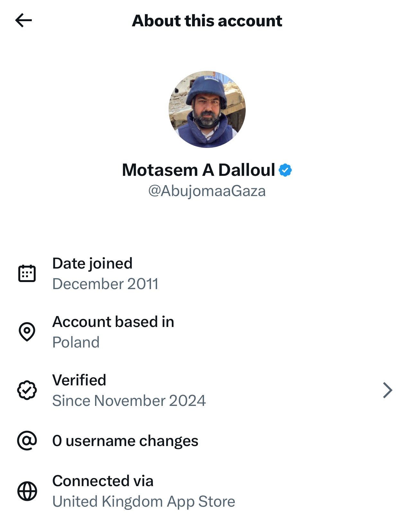Screen dimensions: 414x532
Task: Click the 0 username changes row
Action: tap(125, 441)
